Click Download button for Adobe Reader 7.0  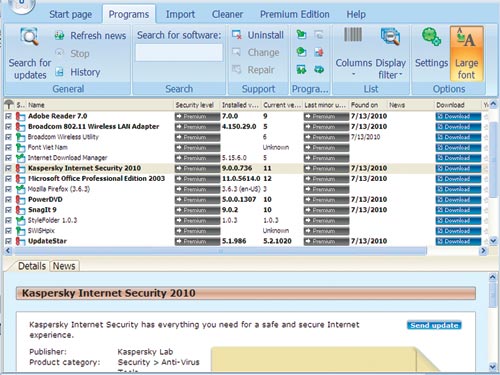(x=458, y=116)
